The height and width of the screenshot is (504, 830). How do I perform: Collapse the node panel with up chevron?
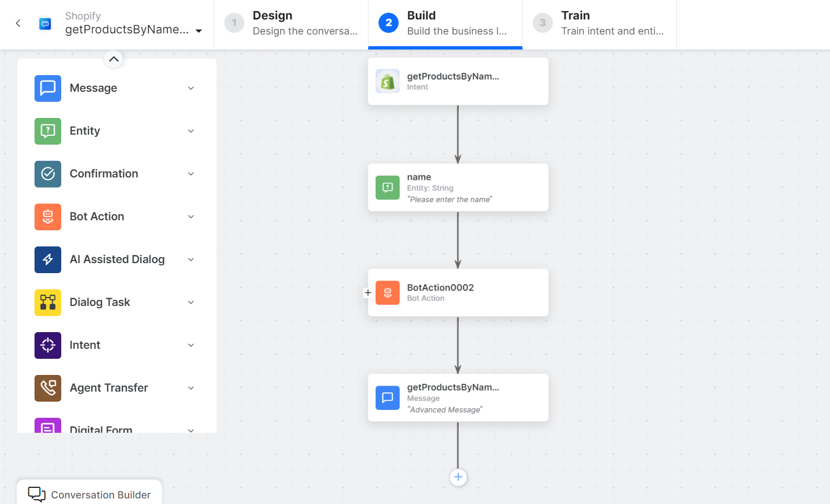[x=114, y=59]
